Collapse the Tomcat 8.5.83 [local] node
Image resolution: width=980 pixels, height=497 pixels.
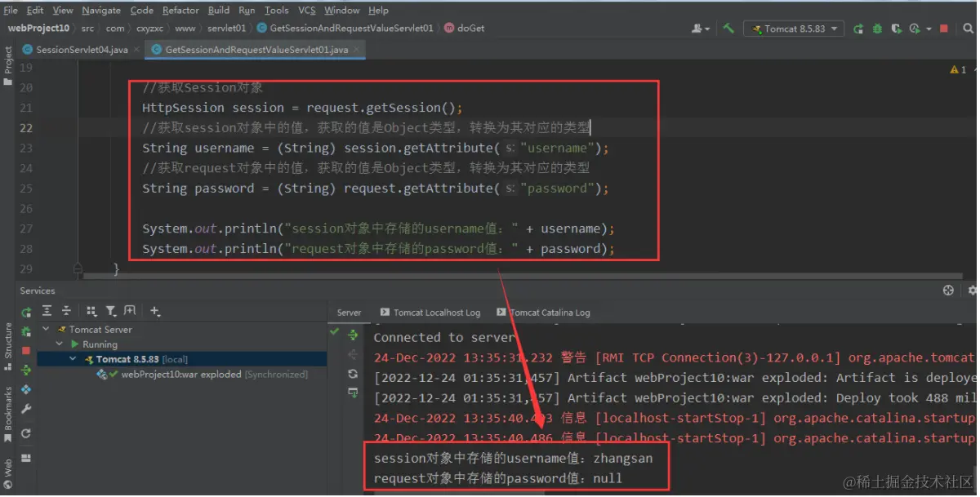click(x=73, y=359)
